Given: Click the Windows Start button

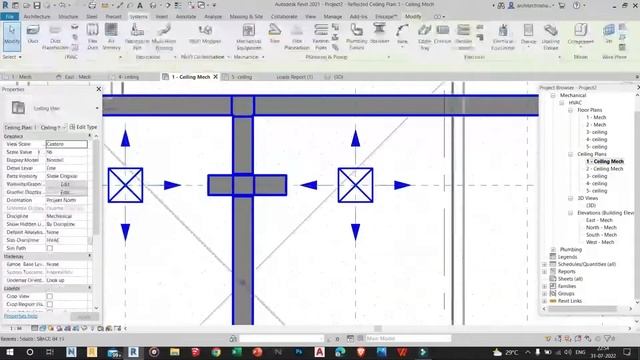Looking at the screenshot, I should 9,352.
